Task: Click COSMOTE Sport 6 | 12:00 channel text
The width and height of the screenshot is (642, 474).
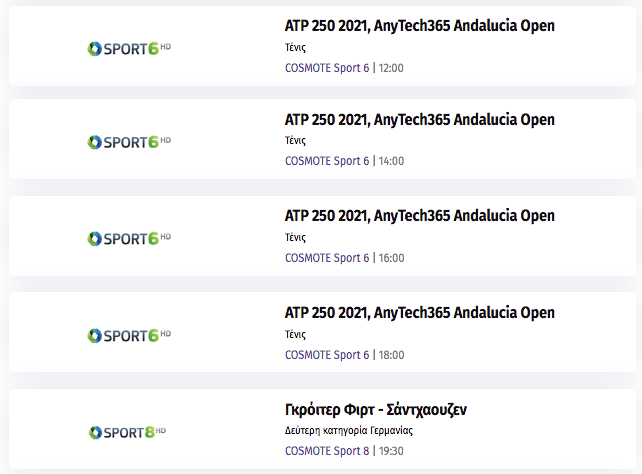Action: pos(344,68)
